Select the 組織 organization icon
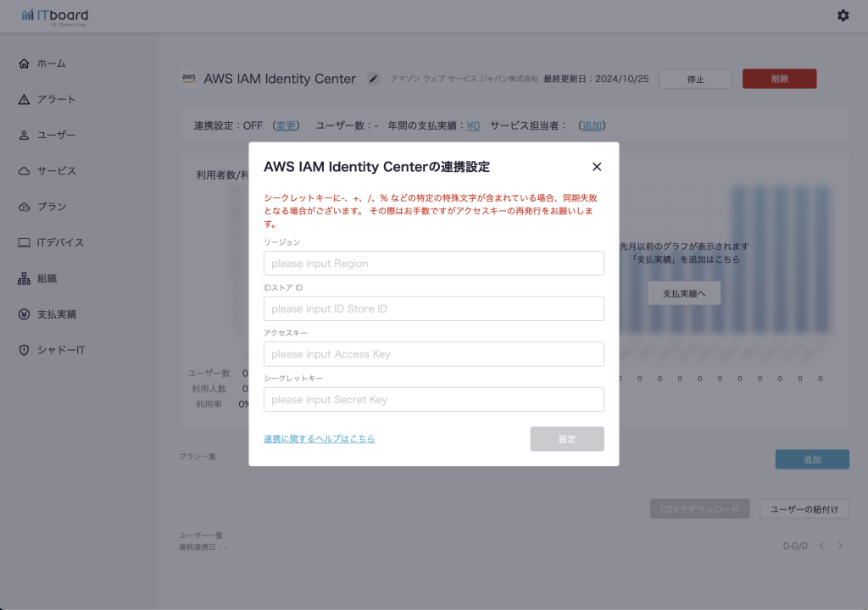 click(x=24, y=279)
